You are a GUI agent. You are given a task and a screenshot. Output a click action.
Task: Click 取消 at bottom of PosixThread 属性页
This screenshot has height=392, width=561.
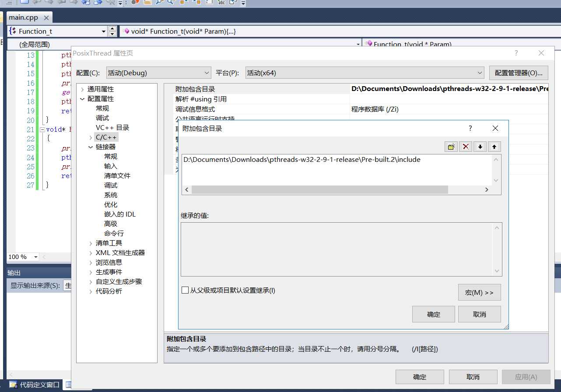pos(473,377)
